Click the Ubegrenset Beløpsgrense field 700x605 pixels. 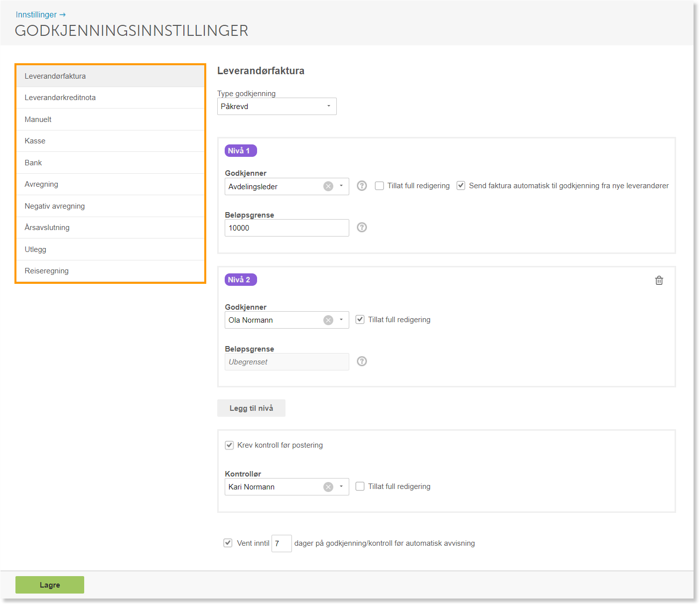click(x=287, y=362)
